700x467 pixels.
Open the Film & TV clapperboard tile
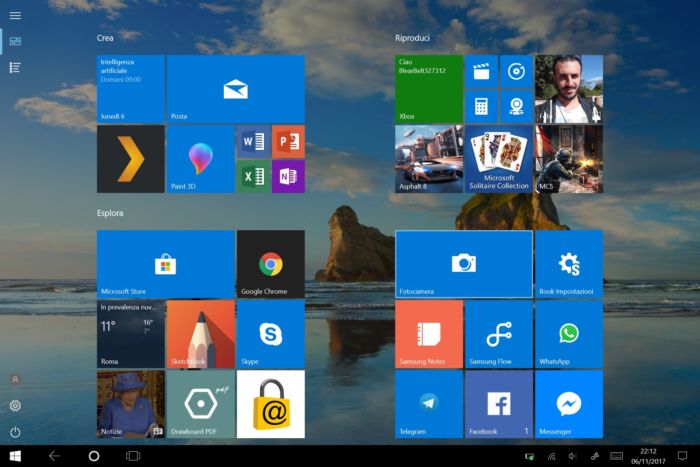pos(481,71)
